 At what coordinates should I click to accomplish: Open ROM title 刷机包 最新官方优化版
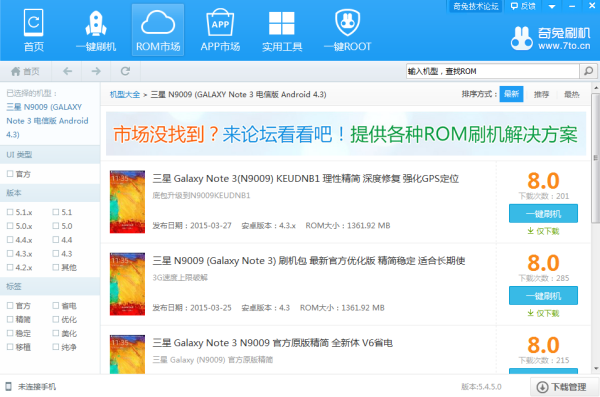click(x=309, y=261)
